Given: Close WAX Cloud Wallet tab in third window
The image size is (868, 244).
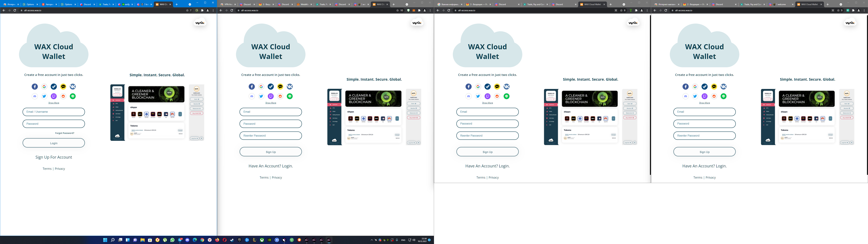Looking at the screenshot, I should click(x=605, y=4).
